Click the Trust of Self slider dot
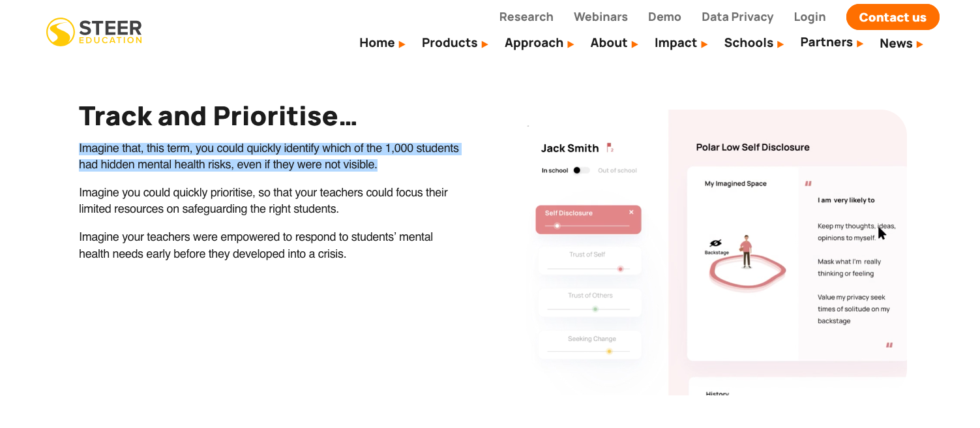 (x=620, y=269)
